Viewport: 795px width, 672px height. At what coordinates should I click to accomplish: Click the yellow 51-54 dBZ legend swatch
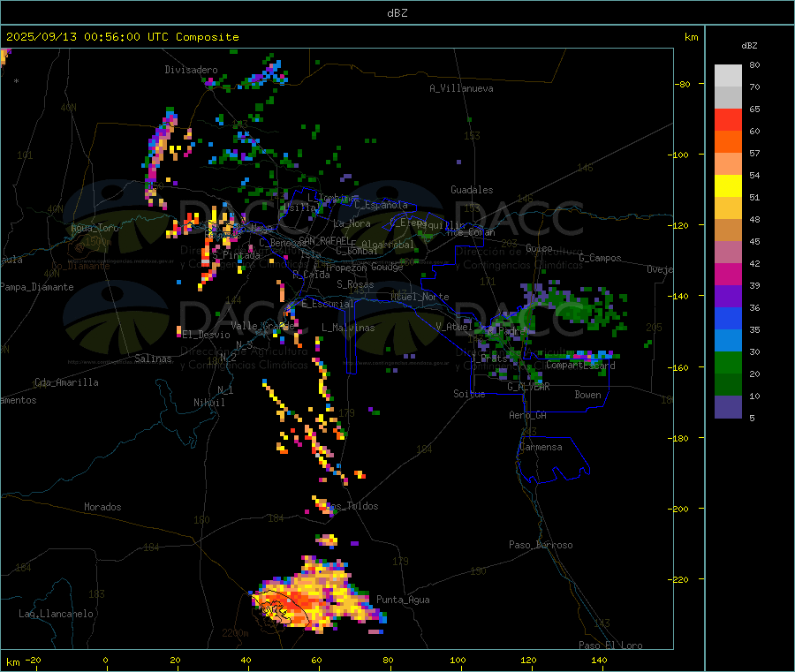click(x=728, y=186)
